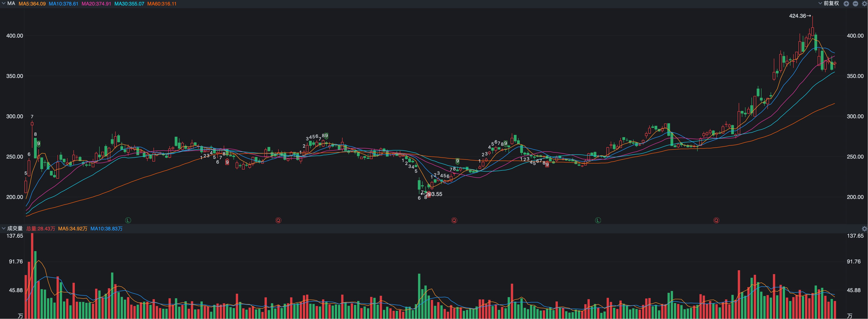
Task: Click the 424.36 high price label
Action: tap(798, 16)
